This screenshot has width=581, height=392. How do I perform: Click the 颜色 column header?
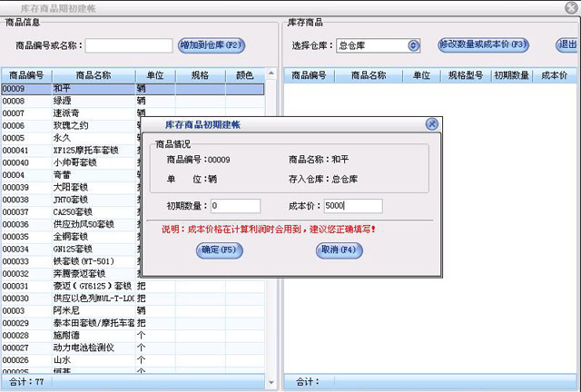(244, 76)
